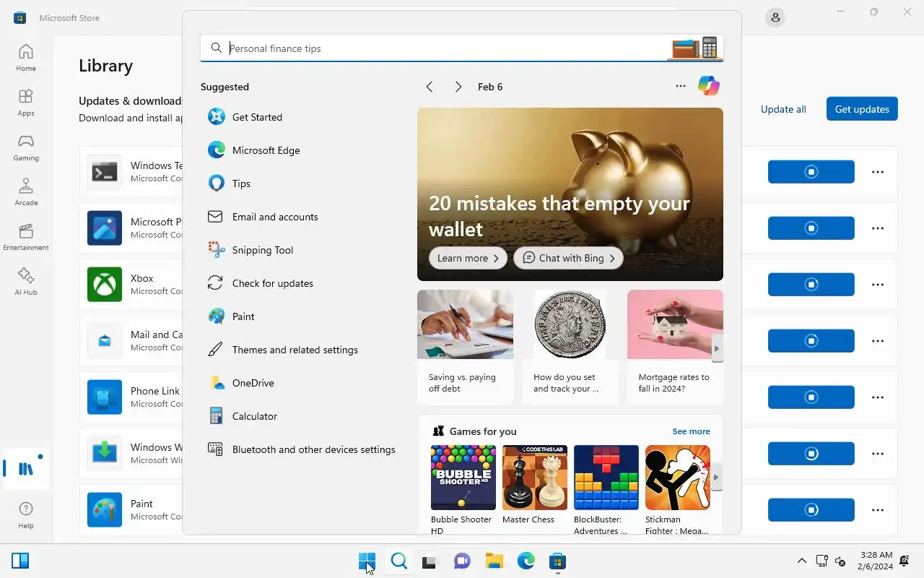Click Learn more on wallet article

click(468, 258)
